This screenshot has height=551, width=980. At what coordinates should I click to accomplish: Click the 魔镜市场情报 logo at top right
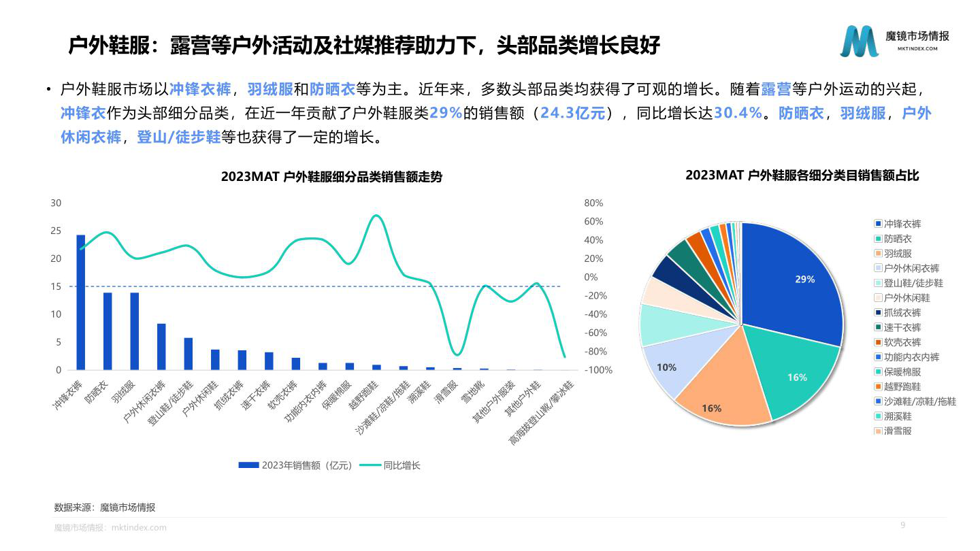tap(894, 41)
